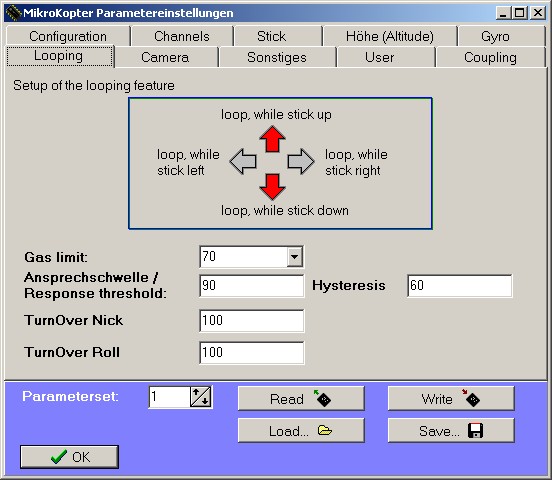
Task: Click the 'Ansprechschwelle / Response threshold:' label
Action: tap(95, 285)
